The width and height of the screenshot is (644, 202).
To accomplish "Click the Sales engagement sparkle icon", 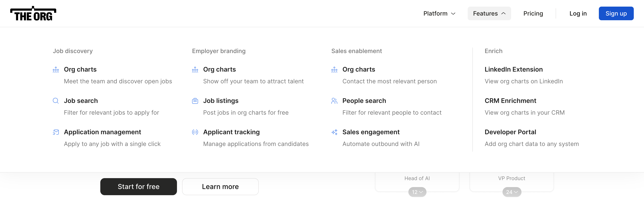I will [334, 132].
